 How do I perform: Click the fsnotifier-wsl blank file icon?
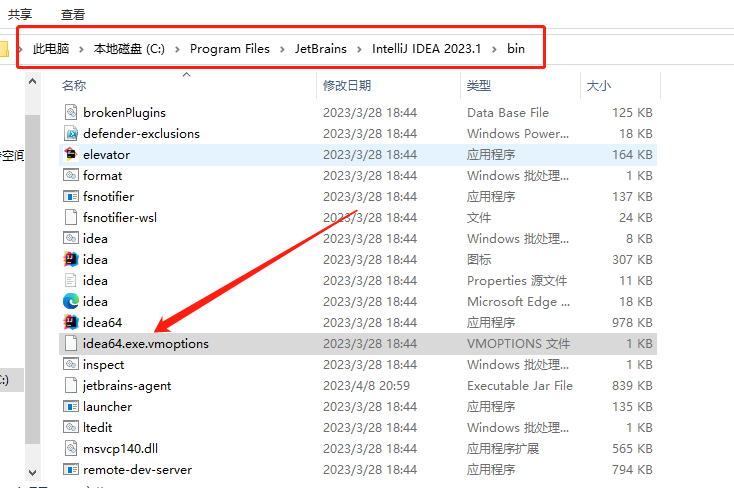[x=71, y=217]
